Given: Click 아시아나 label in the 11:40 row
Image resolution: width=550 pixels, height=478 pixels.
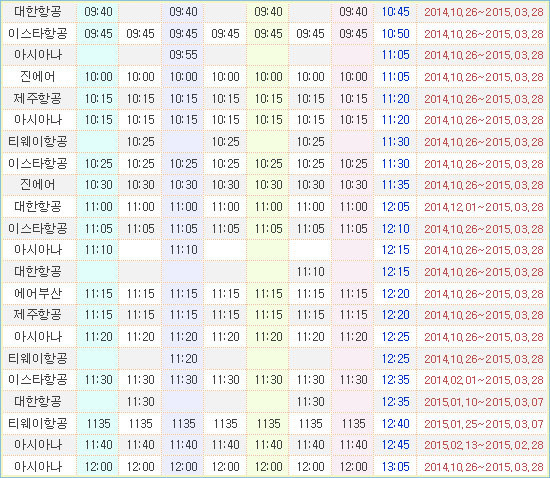Looking at the screenshot, I should tap(38, 445).
